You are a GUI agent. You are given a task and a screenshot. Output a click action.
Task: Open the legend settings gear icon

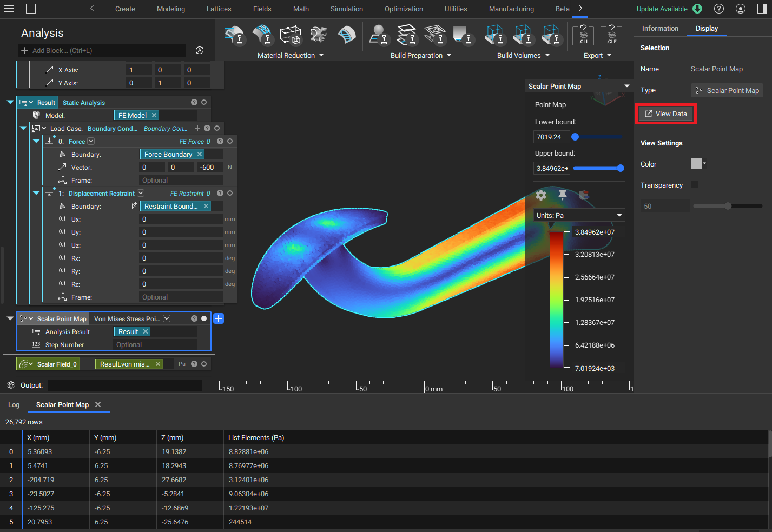(540, 195)
